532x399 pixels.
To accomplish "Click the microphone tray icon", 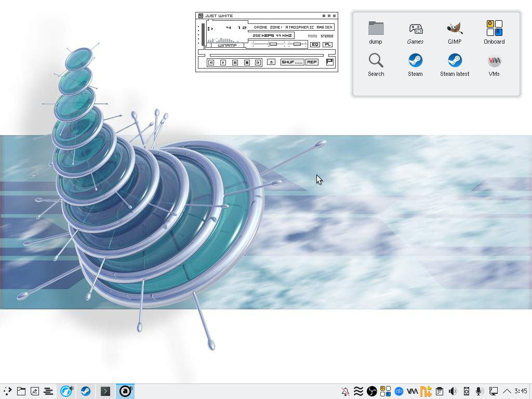I will pyautogui.click(x=480, y=391).
